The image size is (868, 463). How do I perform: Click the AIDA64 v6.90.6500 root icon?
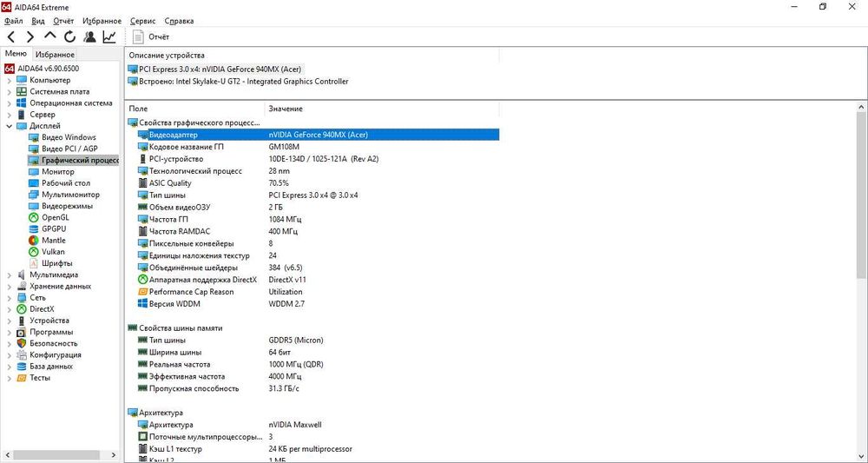pos(9,69)
